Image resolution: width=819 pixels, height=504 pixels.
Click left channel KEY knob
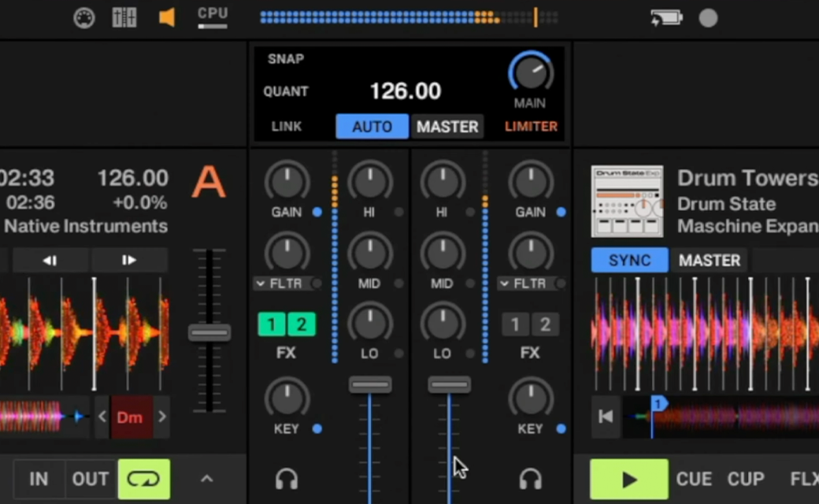pos(287,398)
